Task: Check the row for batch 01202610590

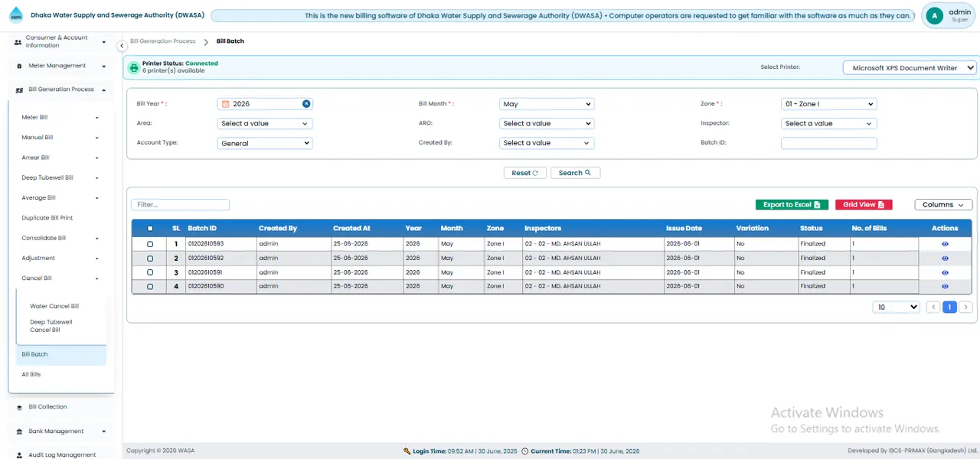Action: (x=150, y=286)
